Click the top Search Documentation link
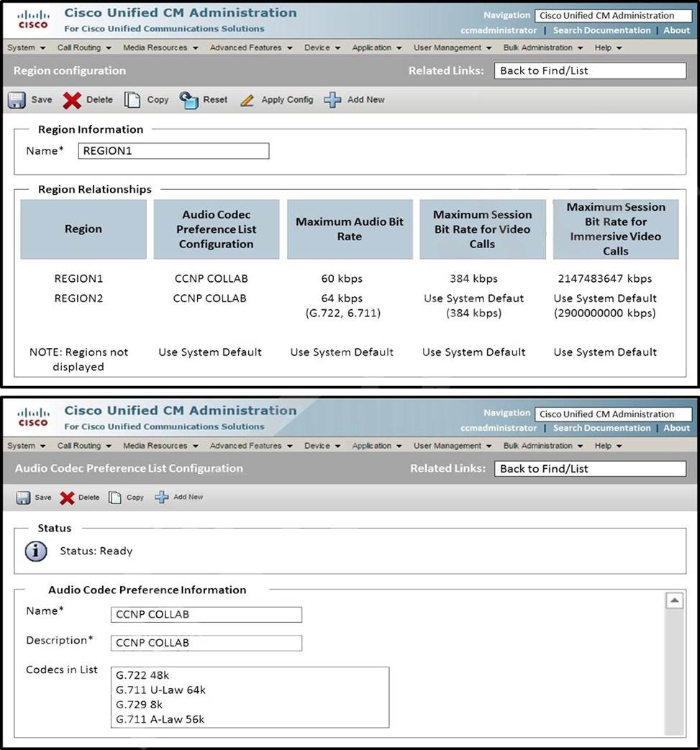The height and width of the screenshot is (750, 700). pyautogui.click(x=601, y=30)
